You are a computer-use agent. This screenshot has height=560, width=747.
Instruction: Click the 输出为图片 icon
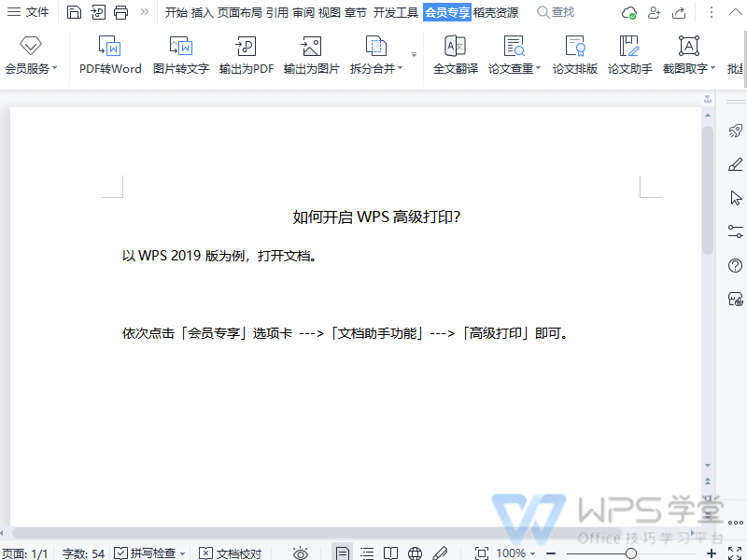point(311,47)
